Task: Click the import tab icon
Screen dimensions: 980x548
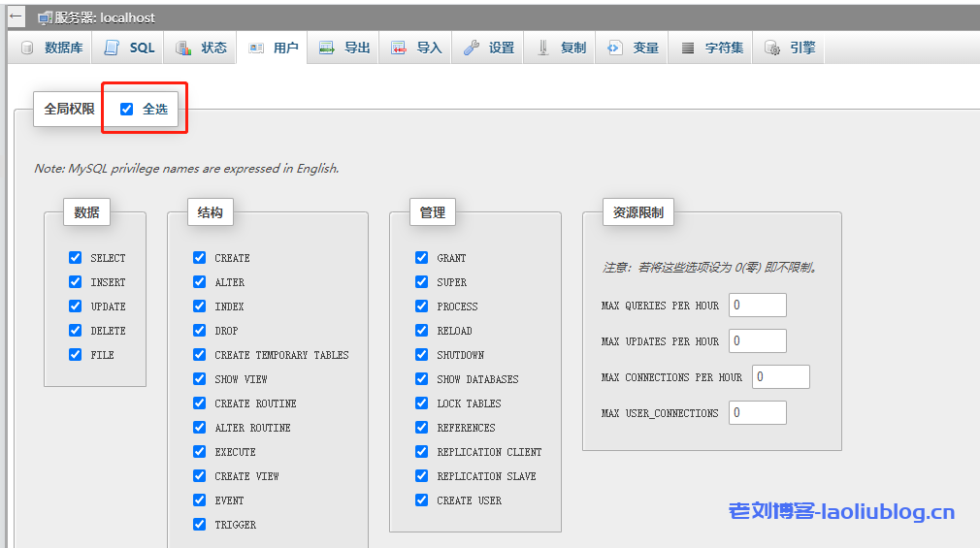Action: point(399,48)
